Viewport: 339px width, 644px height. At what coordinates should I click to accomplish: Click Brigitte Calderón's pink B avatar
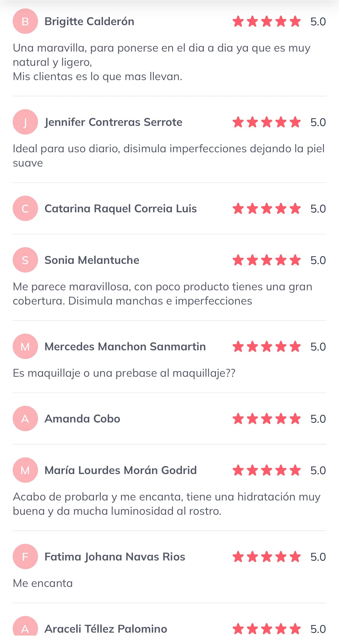[25, 21]
